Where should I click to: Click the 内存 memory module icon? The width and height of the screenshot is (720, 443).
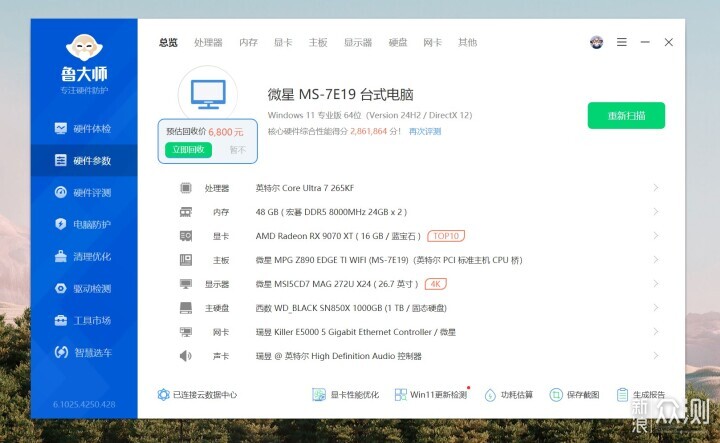[x=186, y=212]
